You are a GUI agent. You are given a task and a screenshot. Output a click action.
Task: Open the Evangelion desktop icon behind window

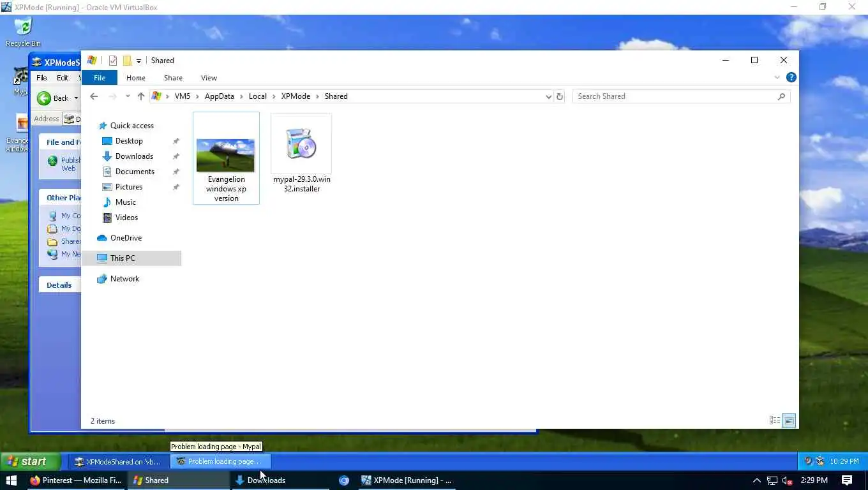[x=17, y=133]
